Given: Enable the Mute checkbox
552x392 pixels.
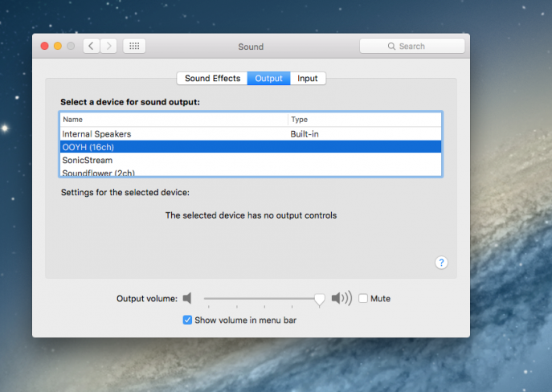Looking at the screenshot, I should [363, 298].
